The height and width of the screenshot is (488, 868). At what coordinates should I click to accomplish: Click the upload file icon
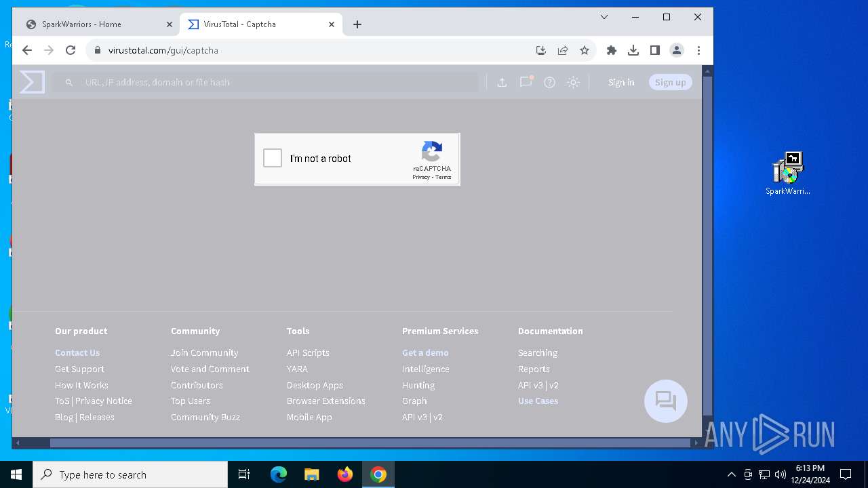pos(502,82)
